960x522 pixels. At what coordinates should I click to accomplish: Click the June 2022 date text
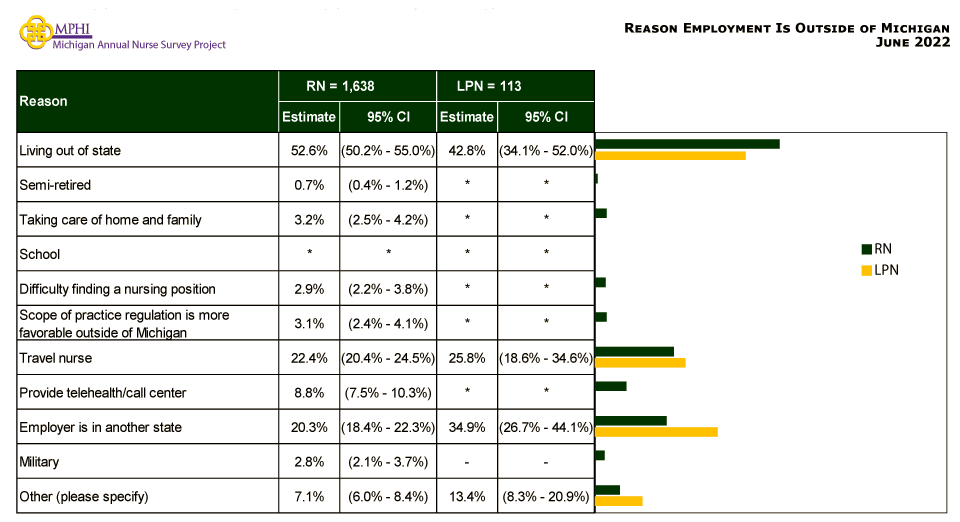click(x=913, y=42)
